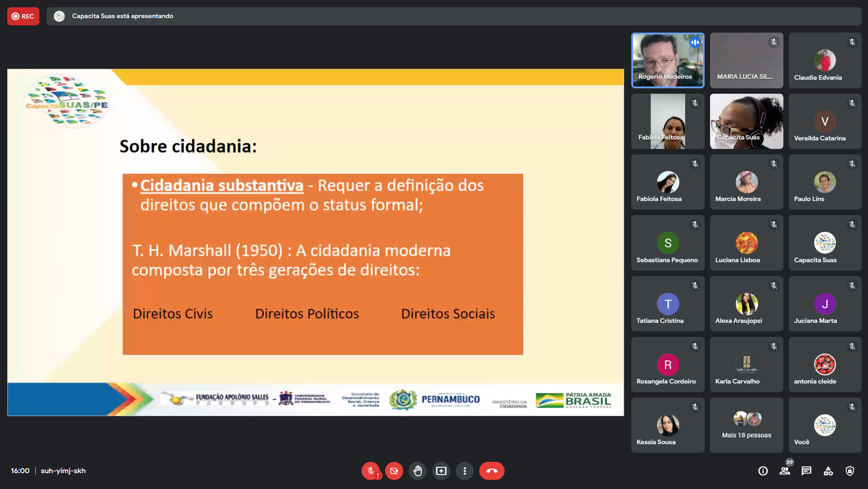Select the Verailda Catarina participant tile
The image size is (868, 489).
825,121
